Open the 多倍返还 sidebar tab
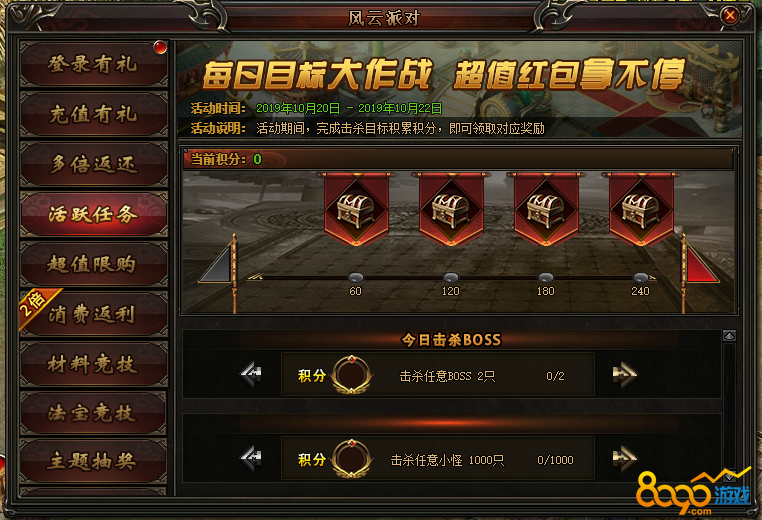The width and height of the screenshot is (762, 520). 94,165
